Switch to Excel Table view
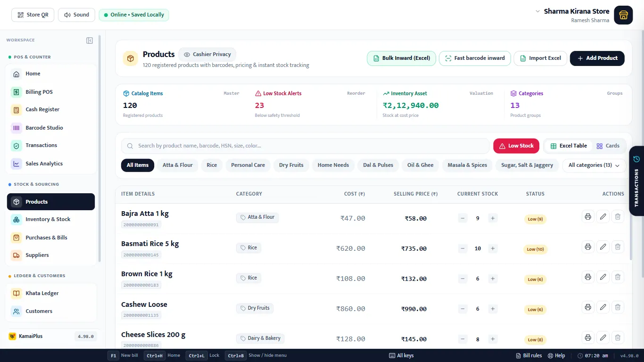This screenshot has width=644, height=362. pos(569,146)
